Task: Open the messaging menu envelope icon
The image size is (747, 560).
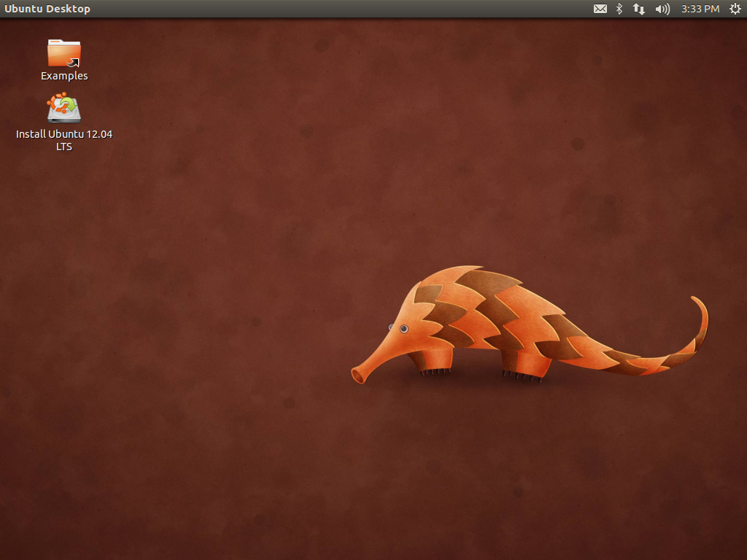Action: pos(600,9)
